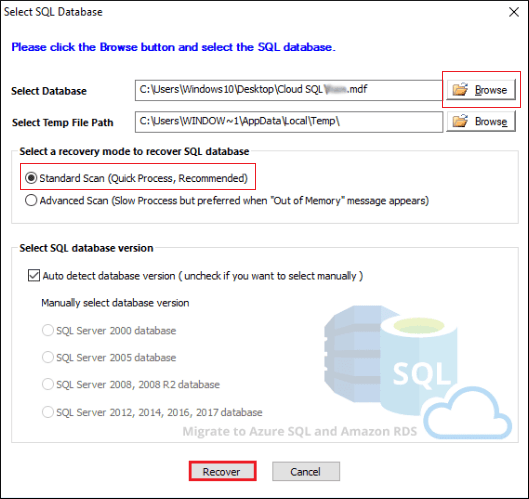Click Browse button for Select Database

pyautogui.click(x=481, y=90)
